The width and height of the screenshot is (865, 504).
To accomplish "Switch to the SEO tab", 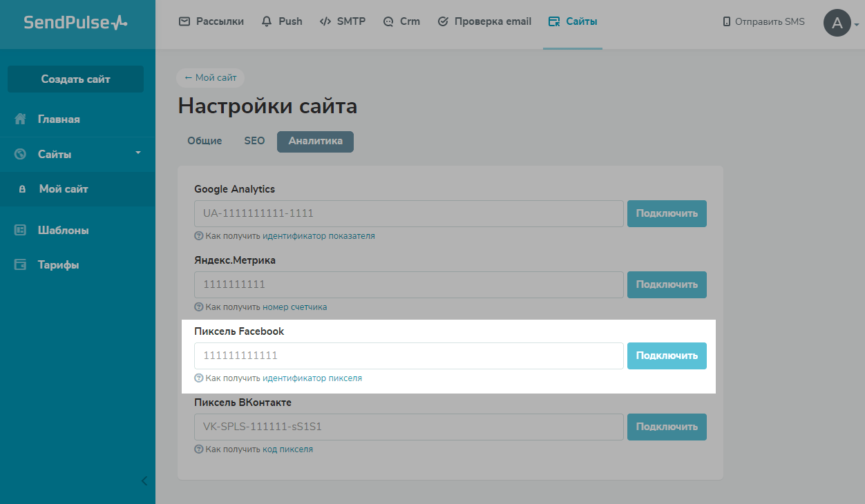I will point(254,141).
